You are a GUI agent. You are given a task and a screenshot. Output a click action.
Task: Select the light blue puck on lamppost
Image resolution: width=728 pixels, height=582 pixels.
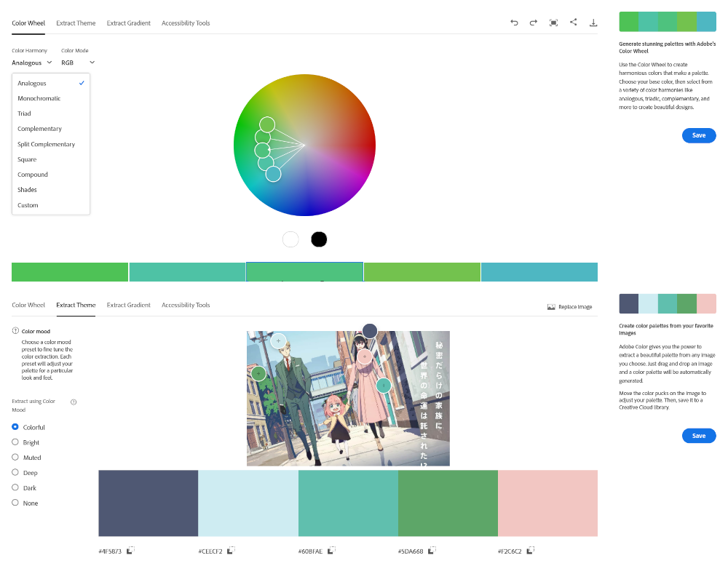point(278,340)
